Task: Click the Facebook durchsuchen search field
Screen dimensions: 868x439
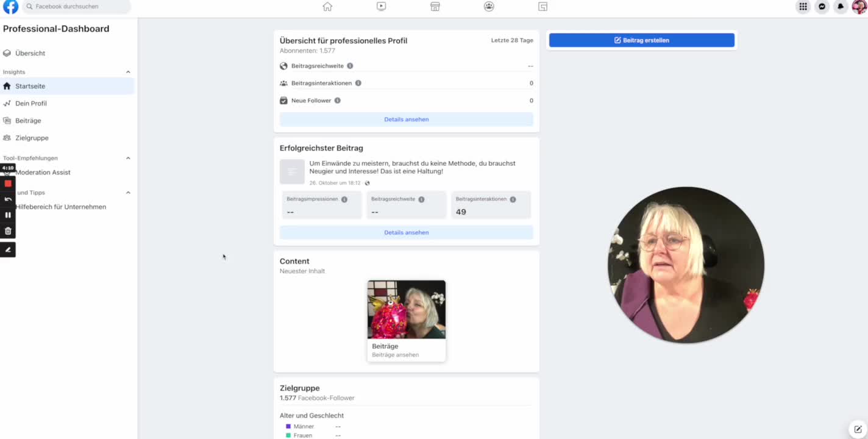Action: pyautogui.click(x=77, y=7)
